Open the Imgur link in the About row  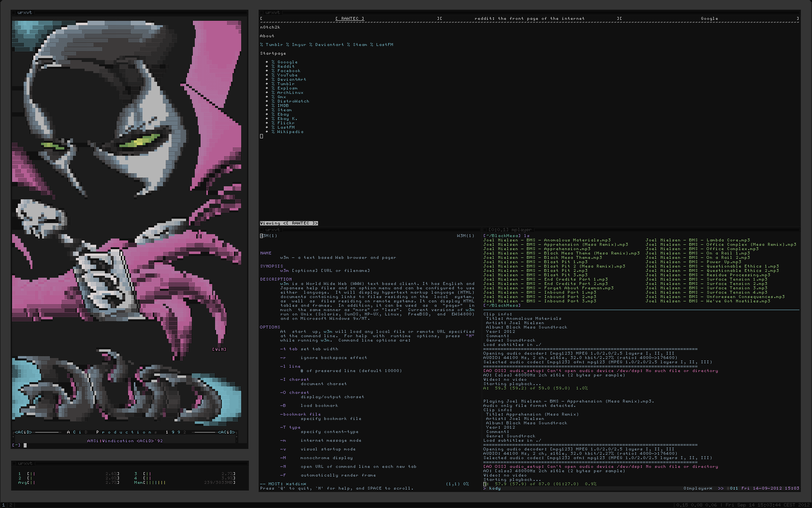point(299,45)
